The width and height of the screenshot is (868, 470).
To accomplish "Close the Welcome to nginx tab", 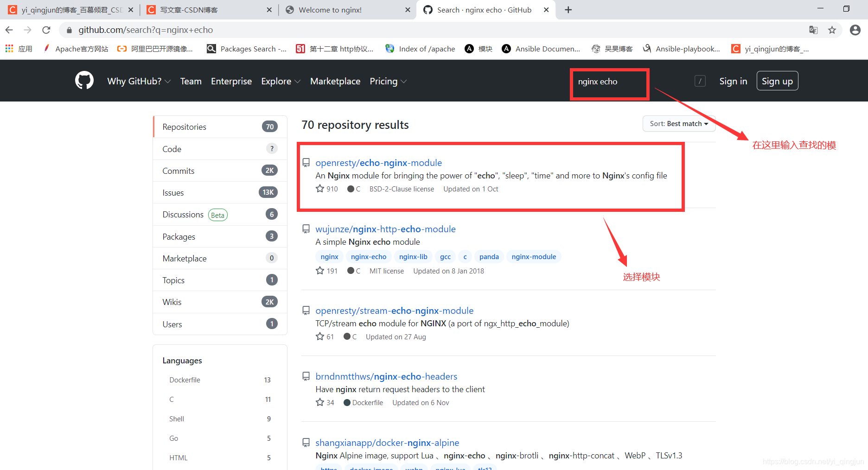I will (x=408, y=10).
